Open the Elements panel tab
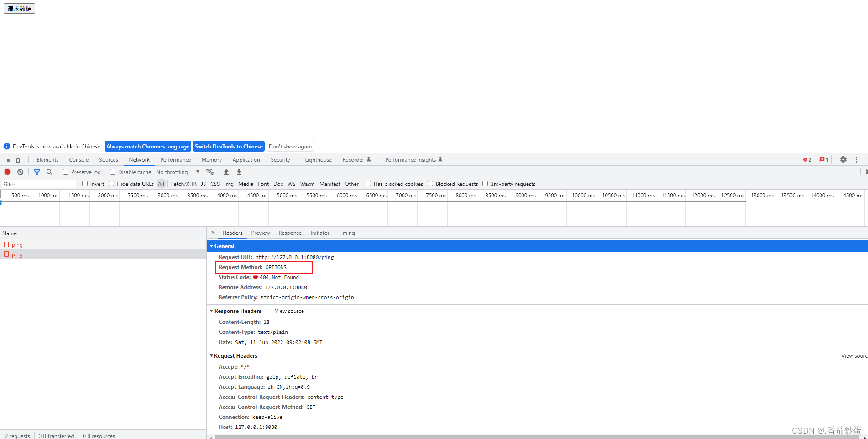Viewport: 868px width, 439px height. click(x=47, y=159)
